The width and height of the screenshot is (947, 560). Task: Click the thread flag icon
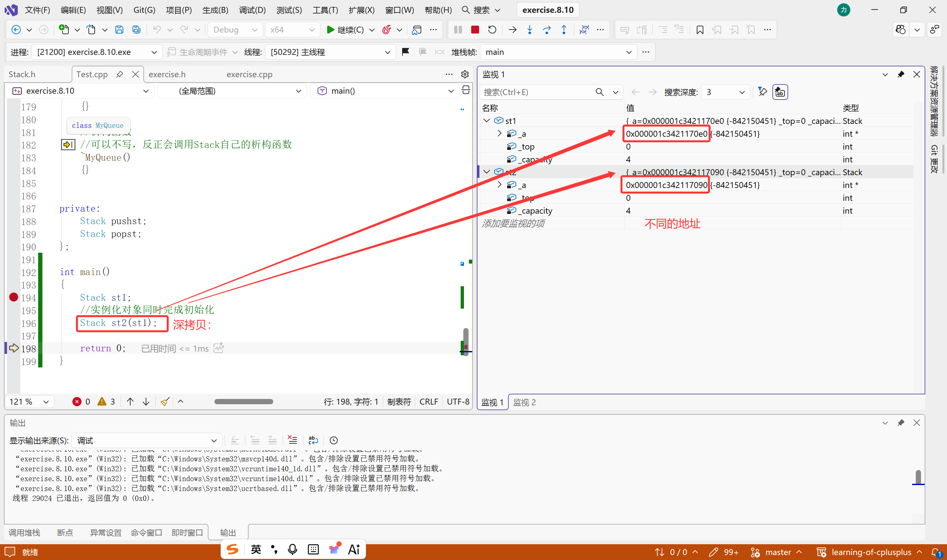pos(405,52)
